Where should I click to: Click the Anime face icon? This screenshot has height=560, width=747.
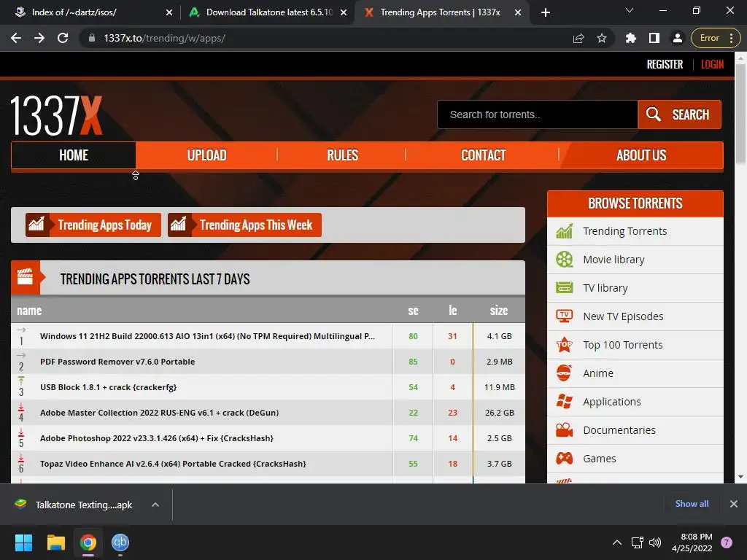coord(564,373)
